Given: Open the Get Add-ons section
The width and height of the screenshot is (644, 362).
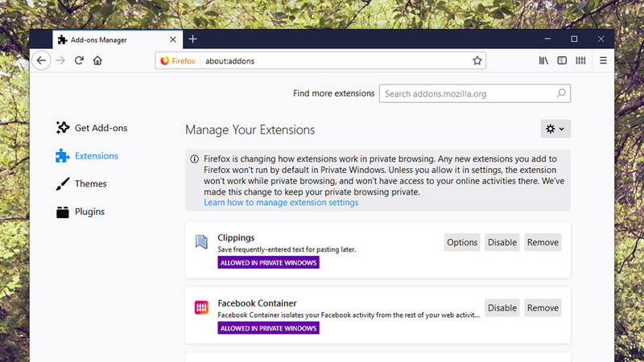Looking at the screenshot, I should [92, 128].
